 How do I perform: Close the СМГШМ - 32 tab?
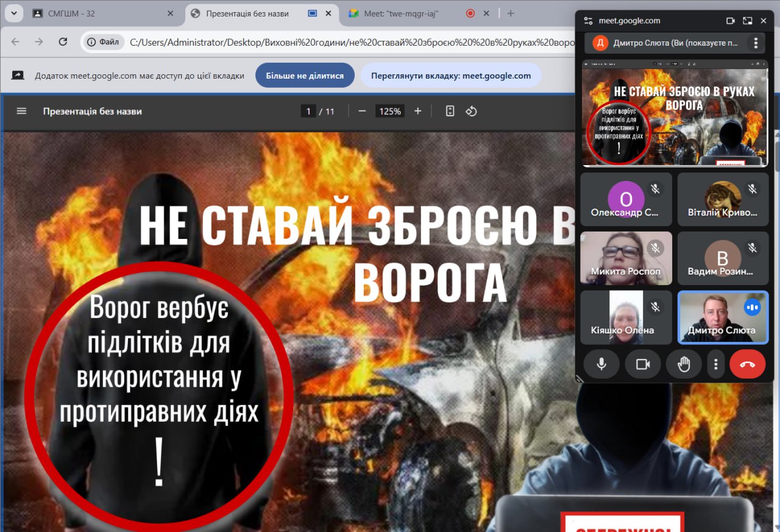[x=170, y=13]
